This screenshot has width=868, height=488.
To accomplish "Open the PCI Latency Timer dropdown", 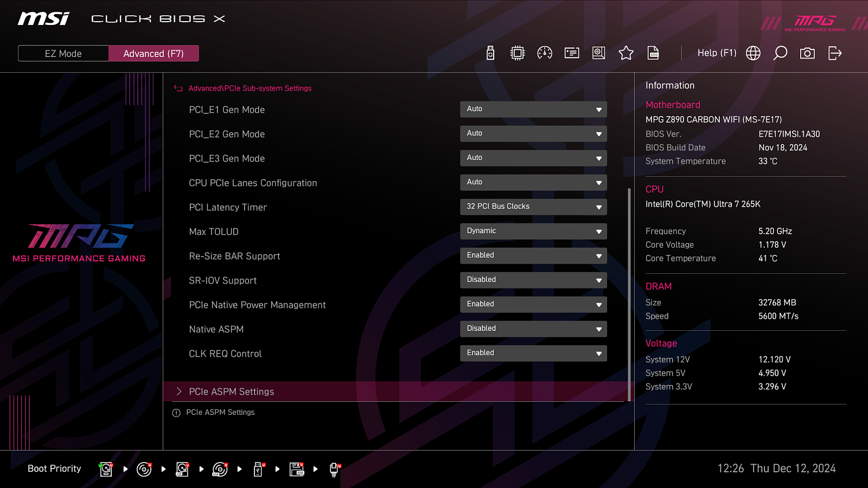I will 533,207.
